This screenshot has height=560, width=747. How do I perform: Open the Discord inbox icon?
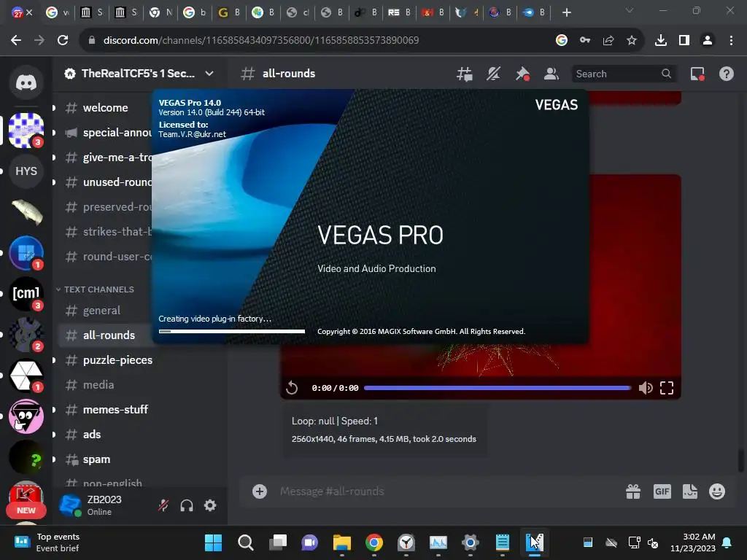point(697,74)
